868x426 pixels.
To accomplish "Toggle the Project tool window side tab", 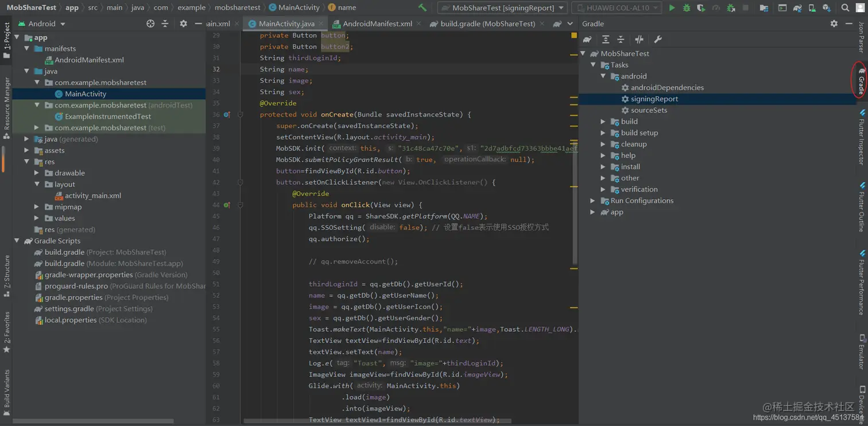I will (x=7, y=40).
